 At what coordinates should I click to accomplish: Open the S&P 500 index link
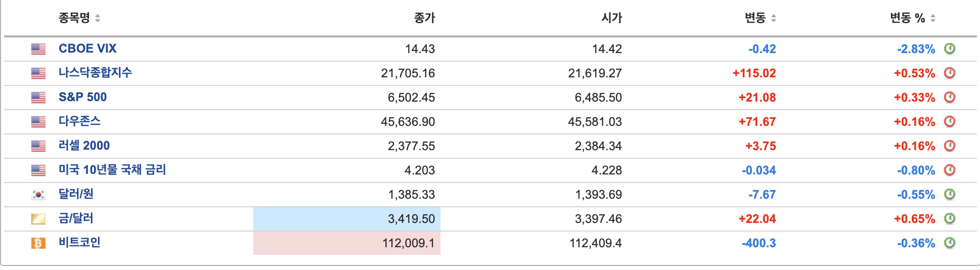pos(82,97)
